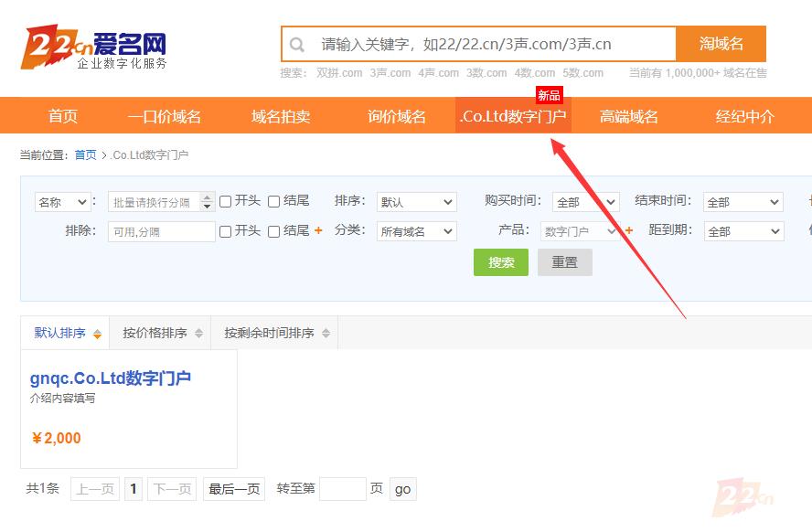The width and height of the screenshot is (812, 532).
Task: Click the orange plus next to 产品 dropdown
Action: (x=629, y=230)
